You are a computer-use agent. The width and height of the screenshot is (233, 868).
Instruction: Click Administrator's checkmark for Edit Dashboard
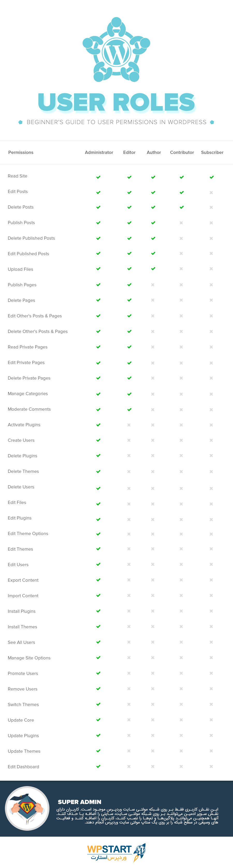(x=98, y=766)
